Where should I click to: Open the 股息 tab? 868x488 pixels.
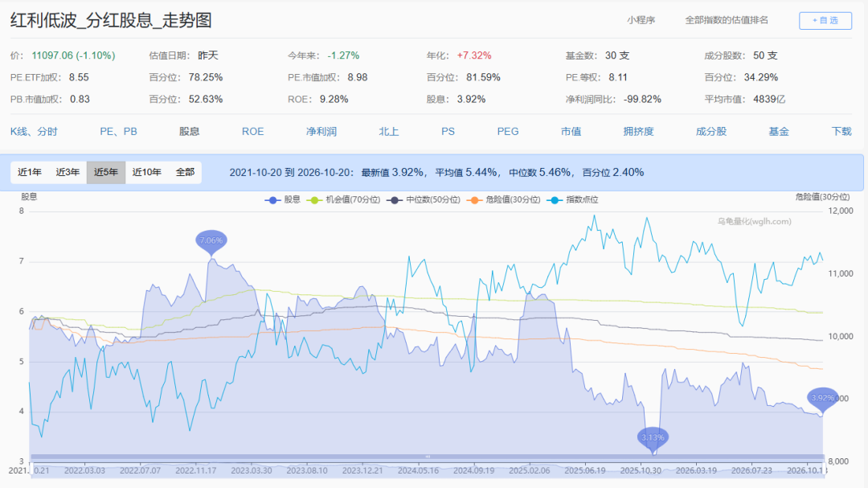(190, 132)
